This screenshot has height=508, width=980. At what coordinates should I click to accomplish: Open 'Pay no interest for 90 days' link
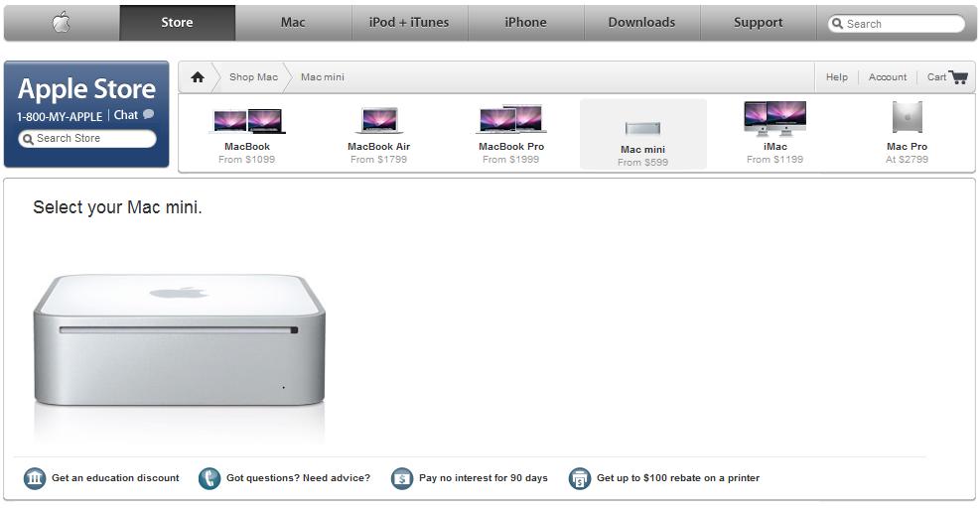click(x=484, y=478)
